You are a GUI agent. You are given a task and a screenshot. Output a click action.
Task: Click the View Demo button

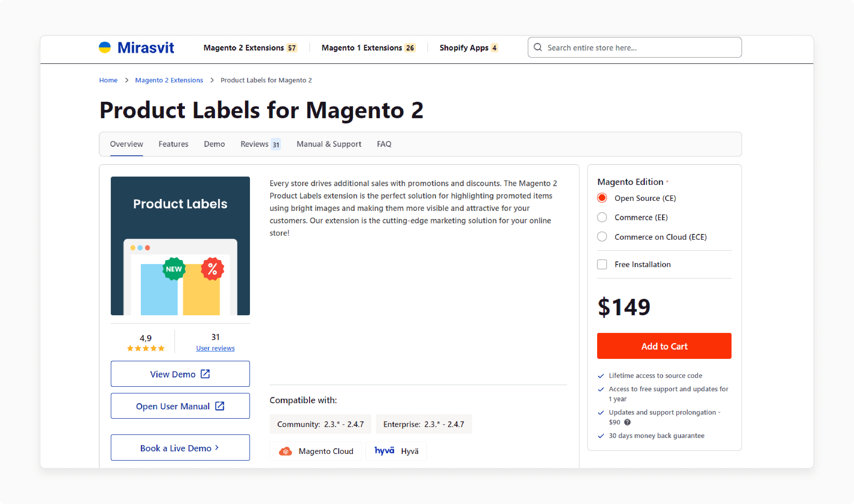180,374
